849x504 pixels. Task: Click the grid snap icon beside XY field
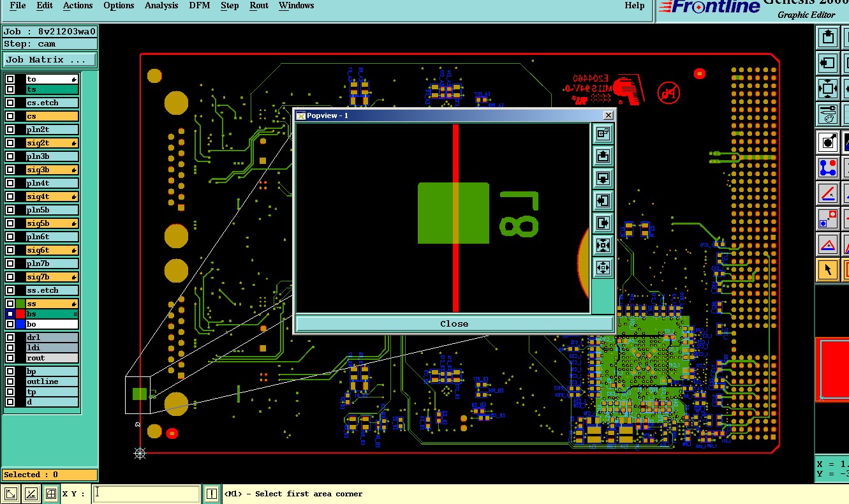pos(50,494)
